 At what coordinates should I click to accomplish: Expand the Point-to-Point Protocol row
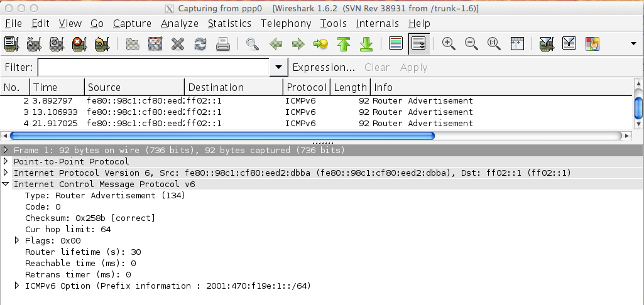pyautogui.click(x=6, y=161)
